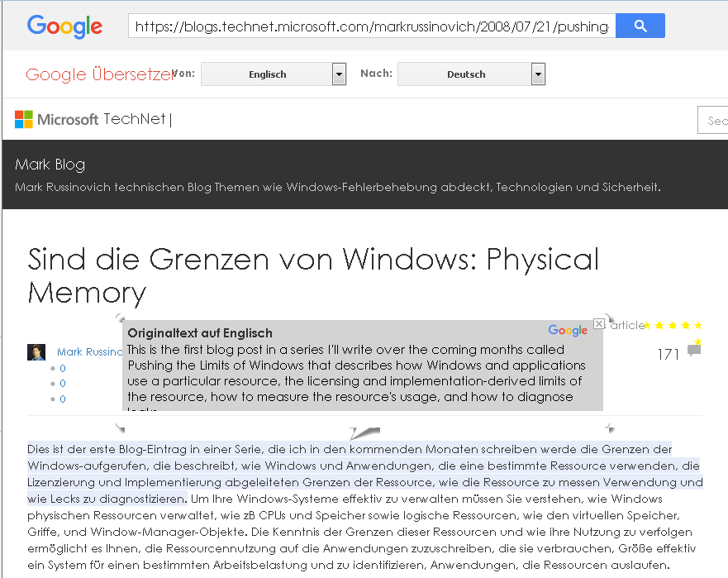Click the comment bubble icon next to 171
Viewport: 728px width, 578px height.
tap(695, 351)
